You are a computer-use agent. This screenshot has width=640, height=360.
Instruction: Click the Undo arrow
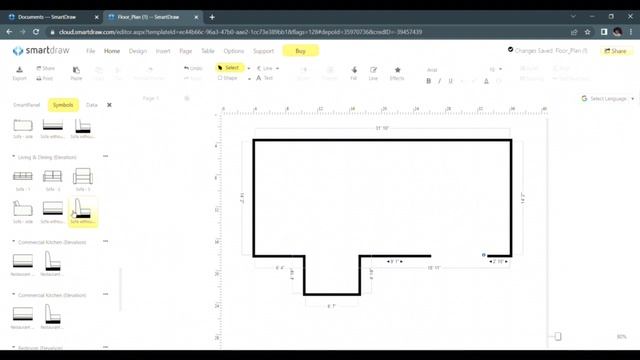(193, 68)
